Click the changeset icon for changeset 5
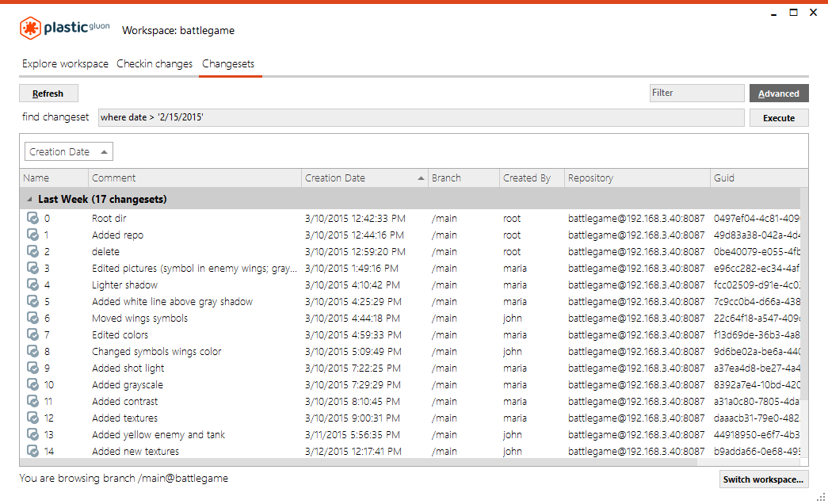Image resolution: width=828 pixels, height=504 pixels. pos(32,301)
